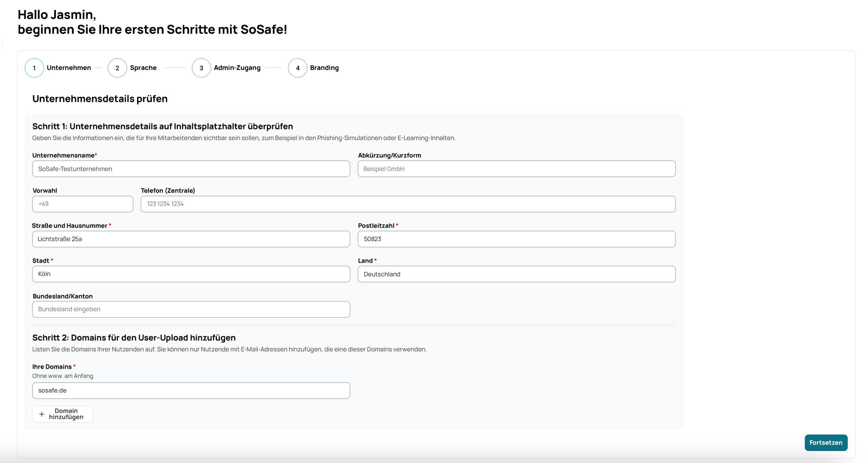The height and width of the screenshot is (463, 868).
Task: Click the step 3 circle for Admin-Zugang
Action: coord(201,68)
